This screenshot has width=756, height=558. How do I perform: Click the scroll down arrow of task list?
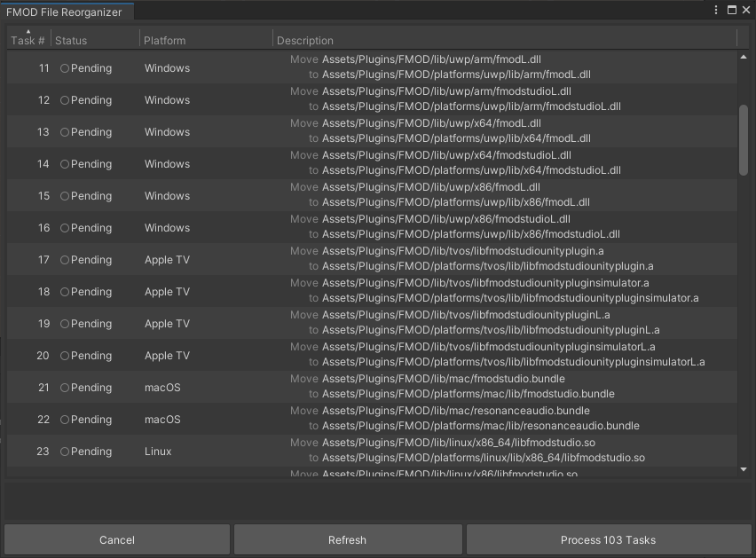[x=744, y=469]
